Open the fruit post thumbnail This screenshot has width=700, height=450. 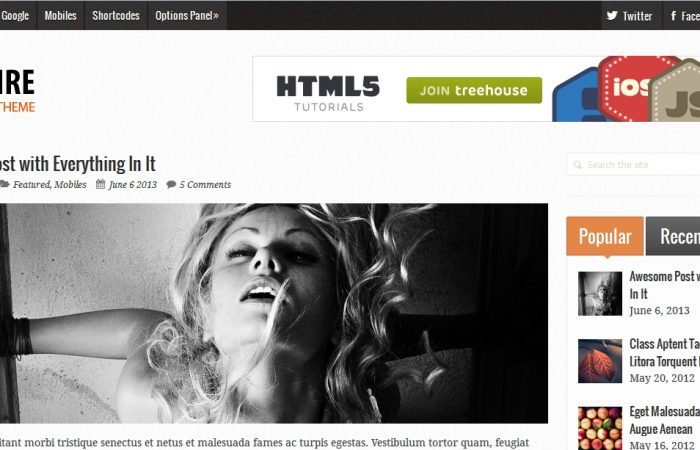tap(600, 428)
